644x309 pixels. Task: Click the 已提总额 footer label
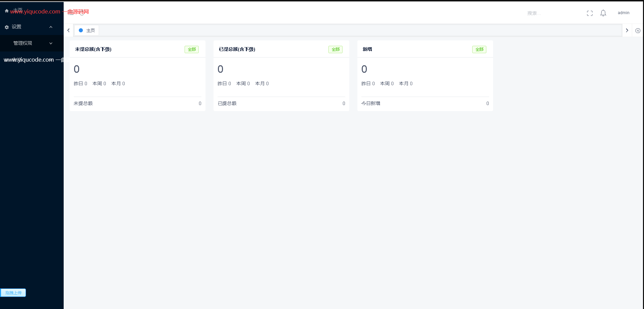coord(227,103)
